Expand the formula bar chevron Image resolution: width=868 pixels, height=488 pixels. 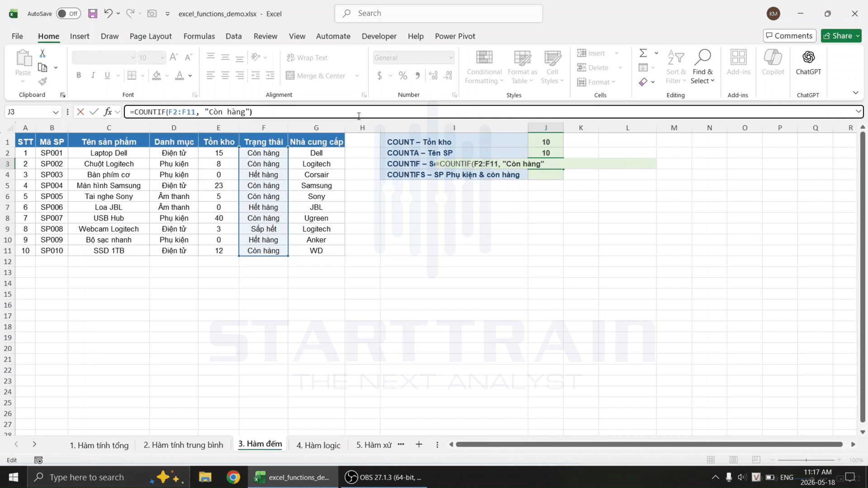pos(858,111)
